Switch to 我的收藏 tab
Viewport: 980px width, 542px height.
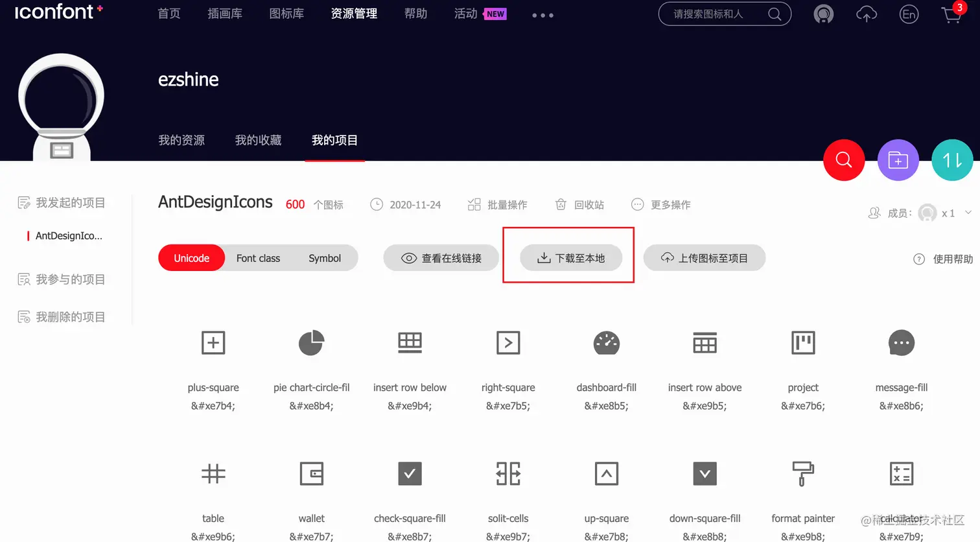(258, 140)
